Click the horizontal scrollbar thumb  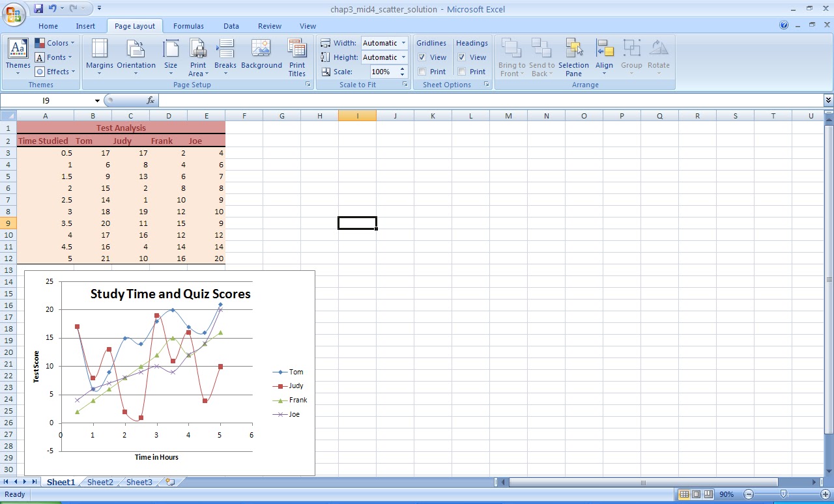click(643, 483)
